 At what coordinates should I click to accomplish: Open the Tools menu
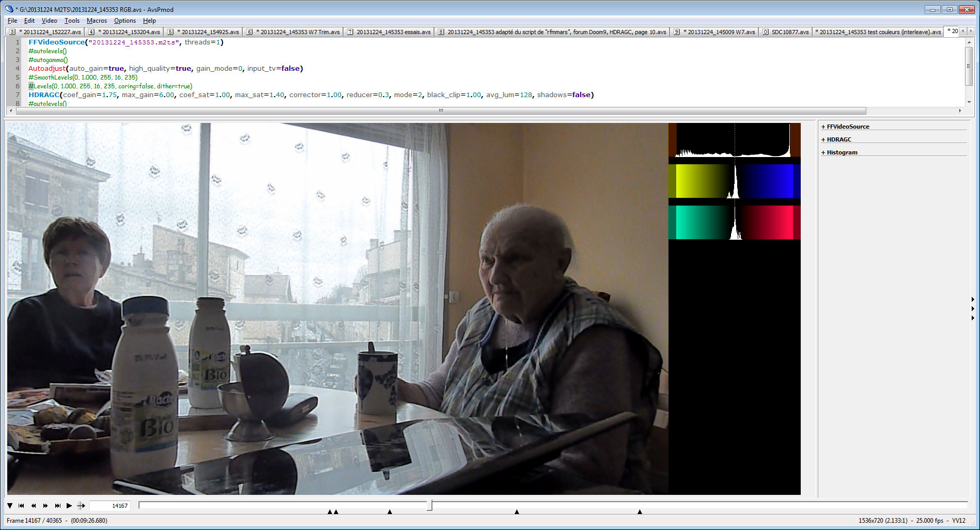coord(72,21)
